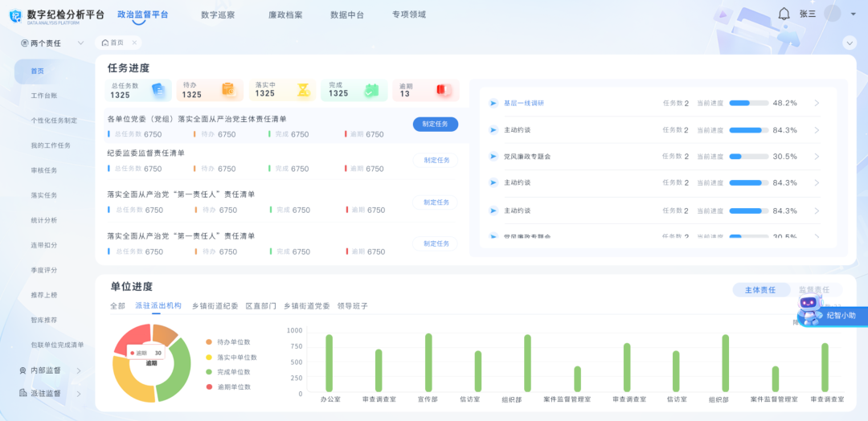Select the 乡镇街道纪委 tab
868x421 pixels.
pyautogui.click(x=215, y=306)
